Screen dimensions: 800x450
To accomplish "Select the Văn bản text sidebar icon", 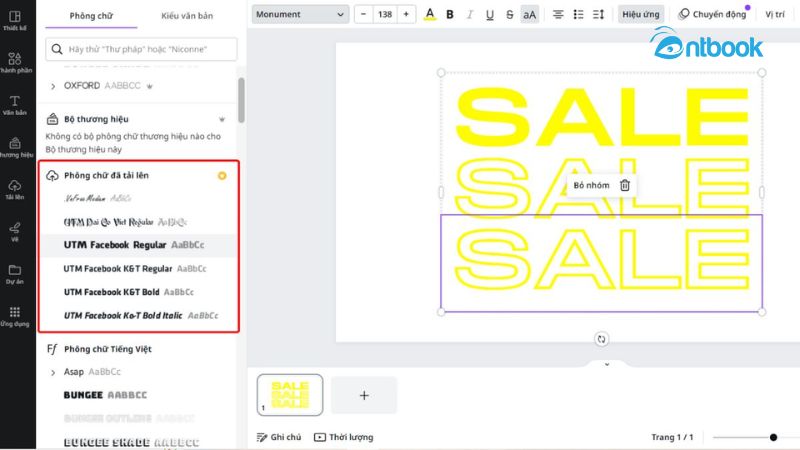I will coord(15,105).
